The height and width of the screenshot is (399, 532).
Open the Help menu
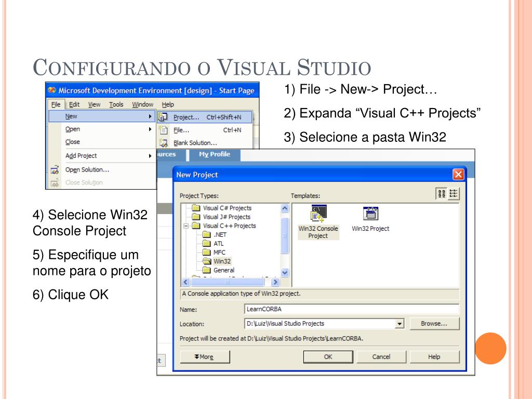(x=168, y=104)
